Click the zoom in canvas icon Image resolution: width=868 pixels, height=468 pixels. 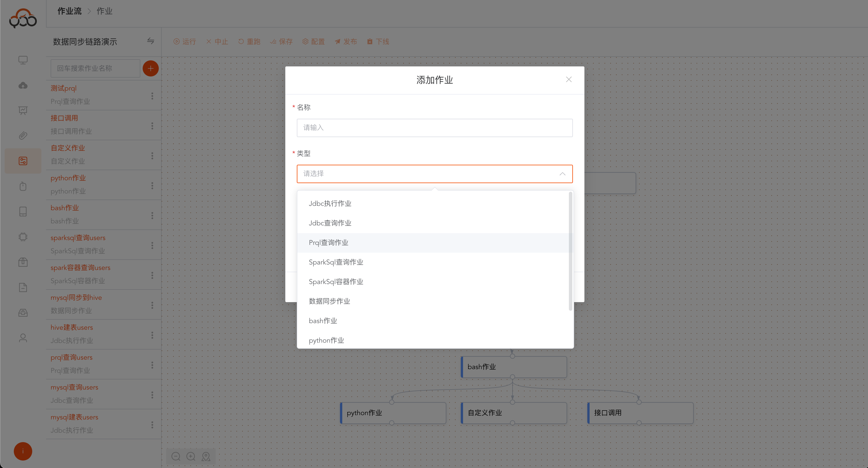[191, 456]
